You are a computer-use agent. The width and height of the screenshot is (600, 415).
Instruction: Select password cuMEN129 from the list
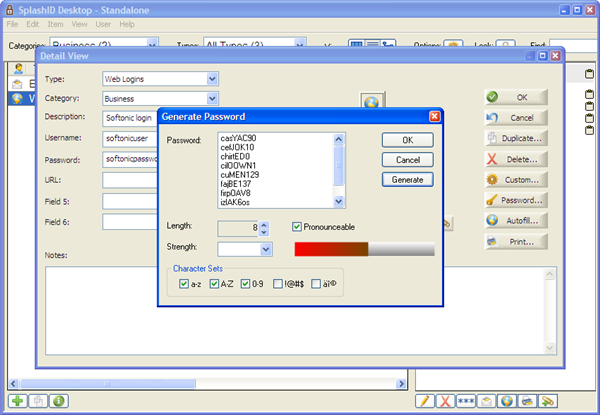(x=240, y=175)
